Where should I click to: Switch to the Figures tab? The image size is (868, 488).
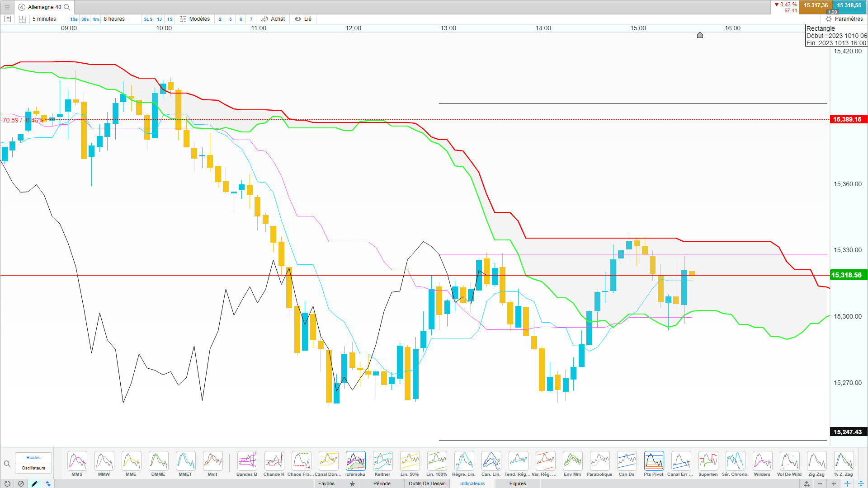[518, 483]
